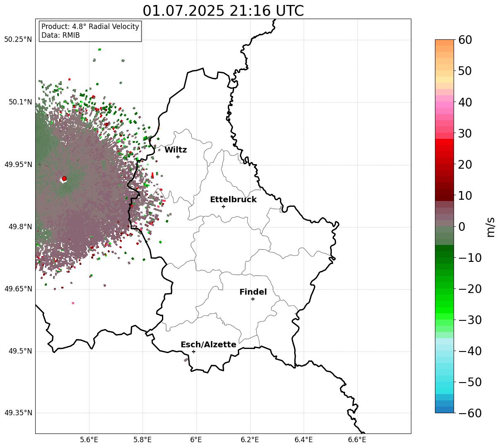Click the 49.8°N latitude label
Image resolution: width=500 pixels, height=448 pixels.
[x=20, y=227]
